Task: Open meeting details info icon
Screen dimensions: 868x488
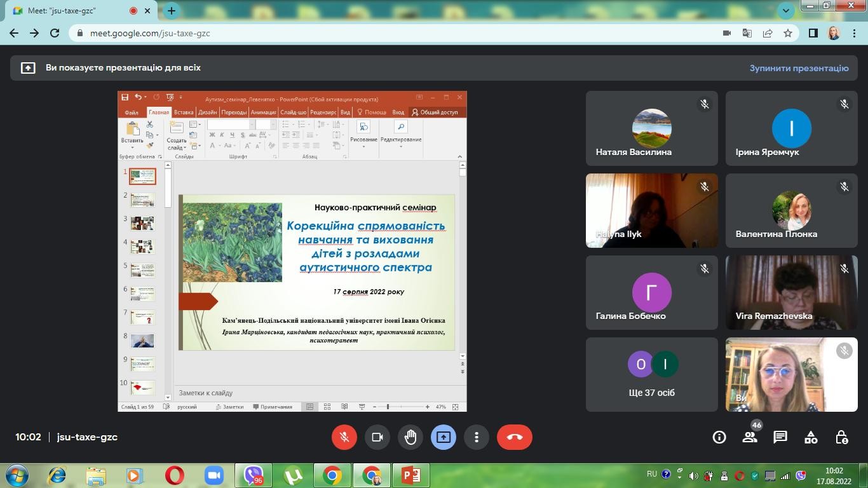Action: coord(719,437)
